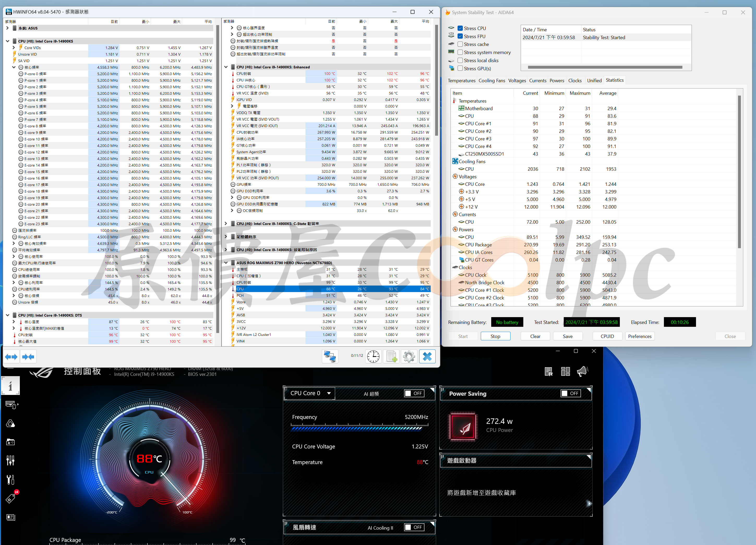
Task: Enable Stress CPU checkbox
Action: [x=460, y=28]
